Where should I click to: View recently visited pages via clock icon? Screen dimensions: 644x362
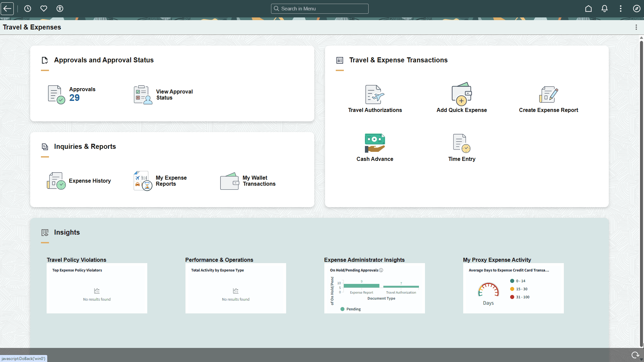(x=28, y=8)
